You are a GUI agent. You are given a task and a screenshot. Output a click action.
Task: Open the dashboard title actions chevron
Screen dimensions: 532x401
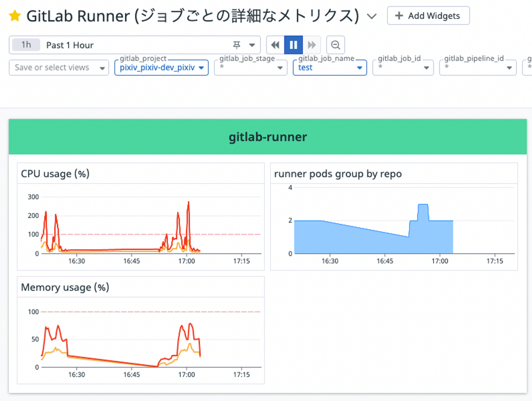point(372,16)
